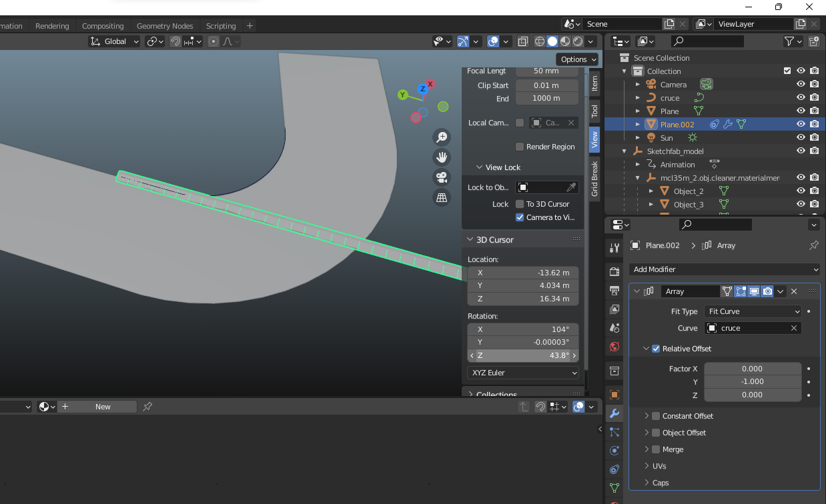Click the hand pan-view gizmo

pyautogui.click(x=442, y=157)
